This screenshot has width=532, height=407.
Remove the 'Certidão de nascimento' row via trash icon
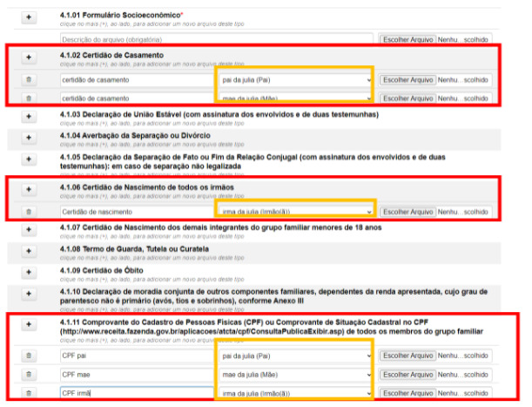point(28,211)
